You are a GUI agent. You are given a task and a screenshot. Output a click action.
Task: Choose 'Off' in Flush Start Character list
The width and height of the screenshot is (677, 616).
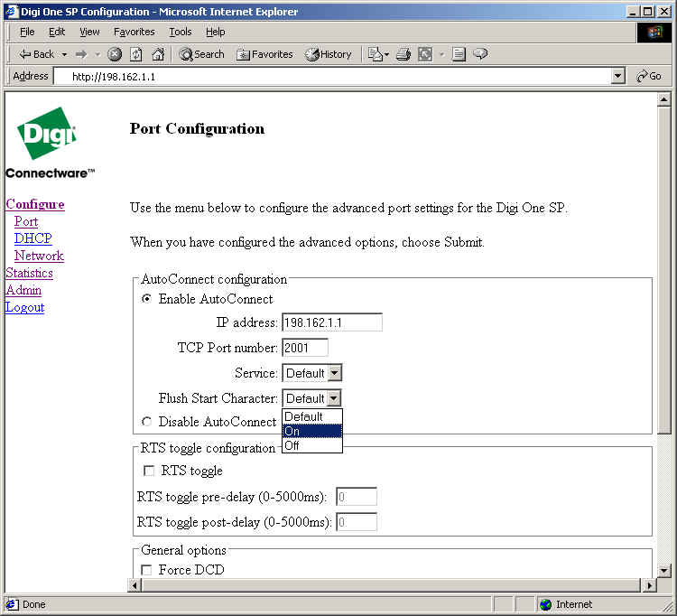(292, 445)
